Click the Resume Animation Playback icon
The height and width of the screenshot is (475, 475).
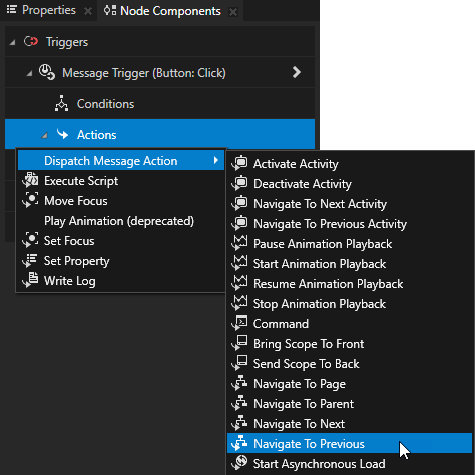click(x=240, y=283)
